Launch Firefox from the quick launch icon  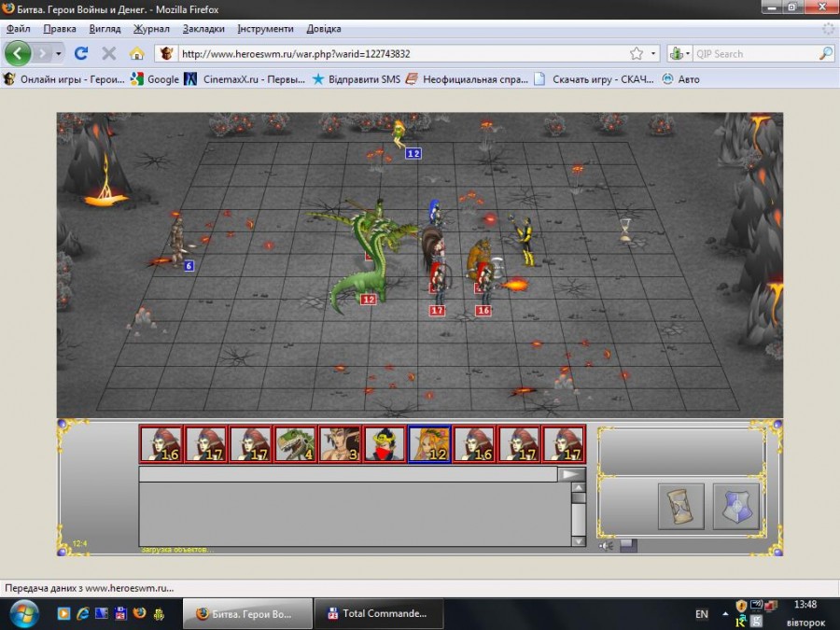point(139,613)
